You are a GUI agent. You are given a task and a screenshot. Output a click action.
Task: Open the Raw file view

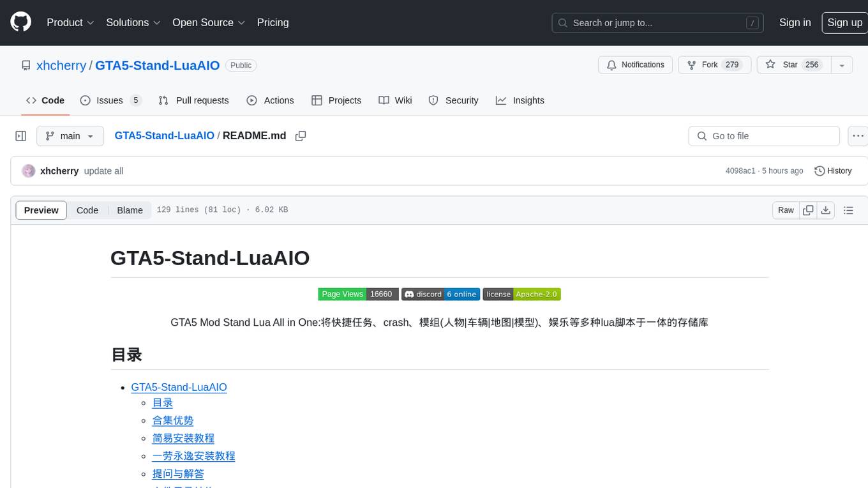(x=786, y=210)
